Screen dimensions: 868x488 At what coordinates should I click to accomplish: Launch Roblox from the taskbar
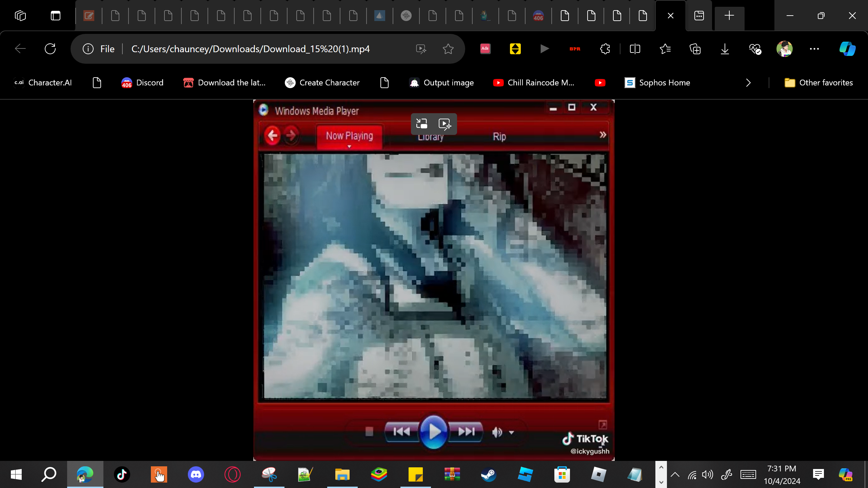[599, 474]
